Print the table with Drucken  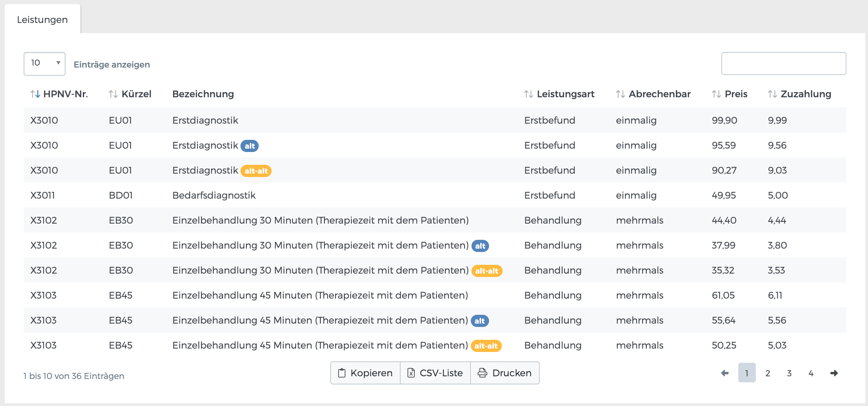coord(505,373)
